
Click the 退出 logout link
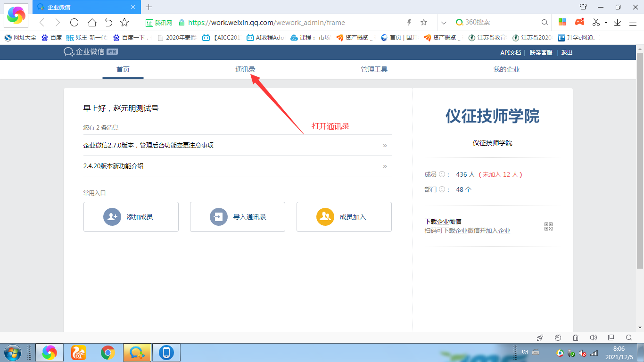(x=567, y=53)
